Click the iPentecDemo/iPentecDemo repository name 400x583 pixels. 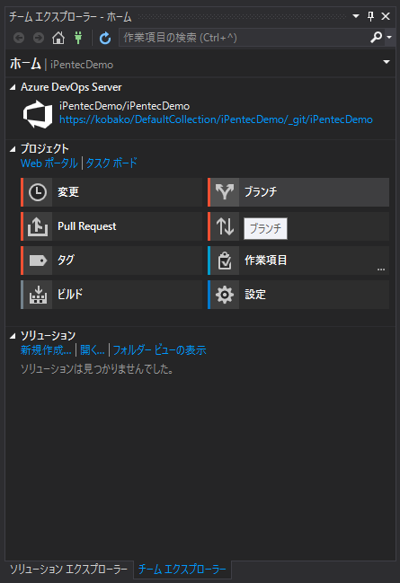[x=125, y=106]
